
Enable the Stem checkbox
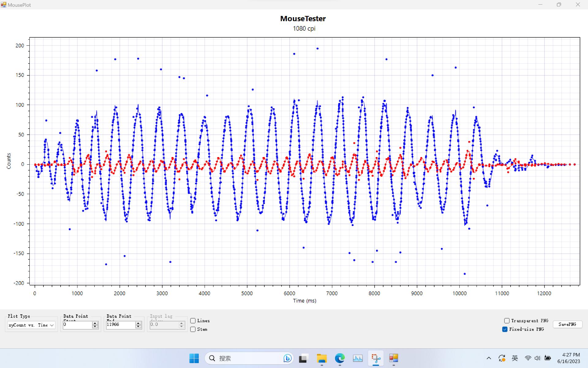point(193,329)
